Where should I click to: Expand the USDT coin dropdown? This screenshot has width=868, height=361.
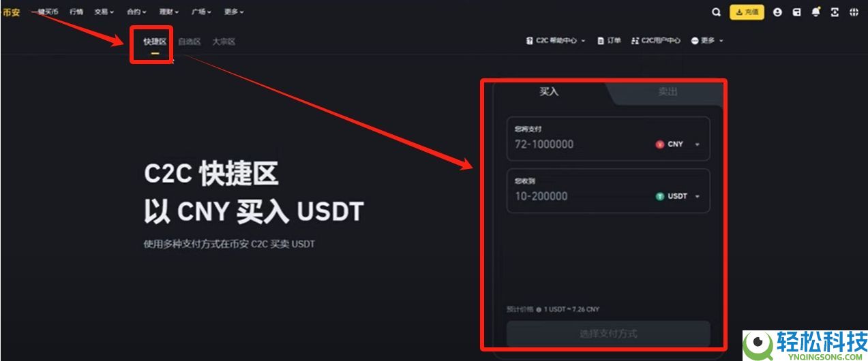pos(678,196)
